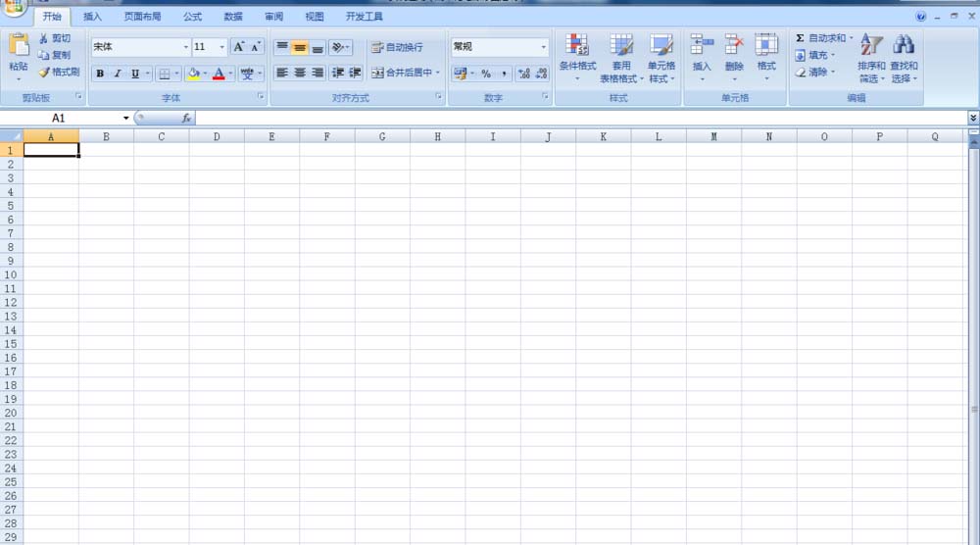Apply the cell borders button
980x545 pixels.
[x=165, y=74]
